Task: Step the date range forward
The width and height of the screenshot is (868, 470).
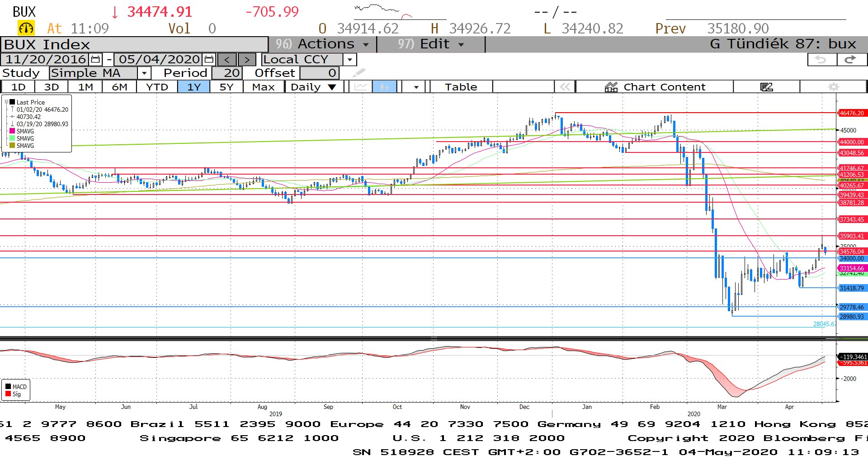Action: pyautogui.click(x=247, y=59)
